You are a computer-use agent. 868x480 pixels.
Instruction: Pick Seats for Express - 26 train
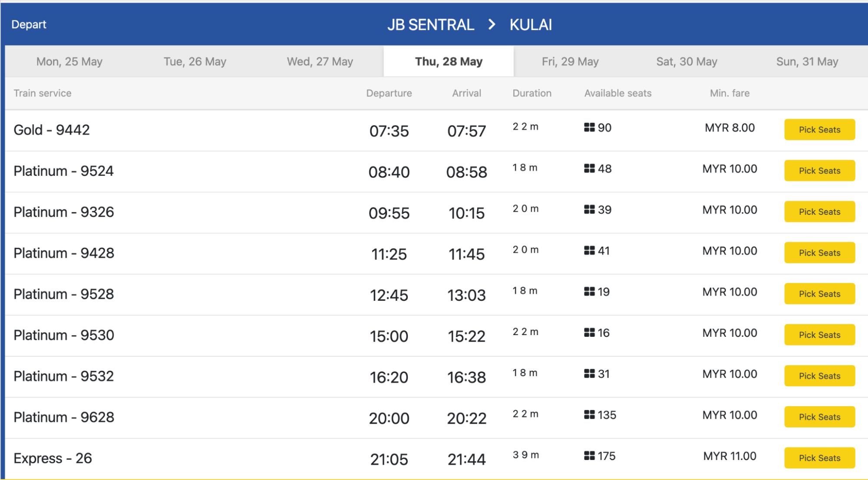[x=819, y=458]
